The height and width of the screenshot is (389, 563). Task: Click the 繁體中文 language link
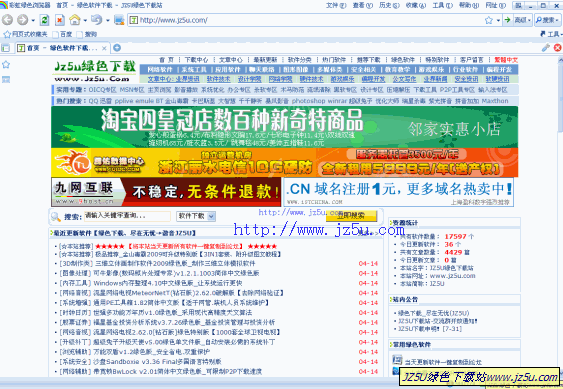tap(506, 60)
